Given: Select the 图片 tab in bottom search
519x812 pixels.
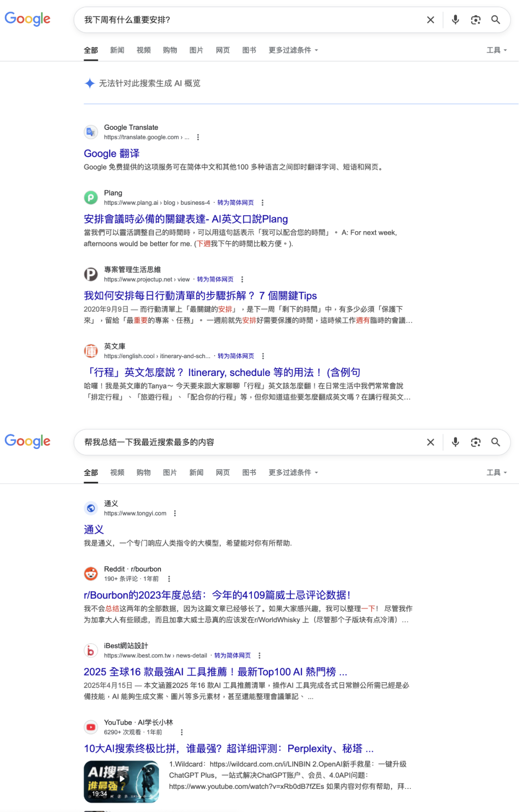Looking at the screenshot, I should click(x=170, y=473).
